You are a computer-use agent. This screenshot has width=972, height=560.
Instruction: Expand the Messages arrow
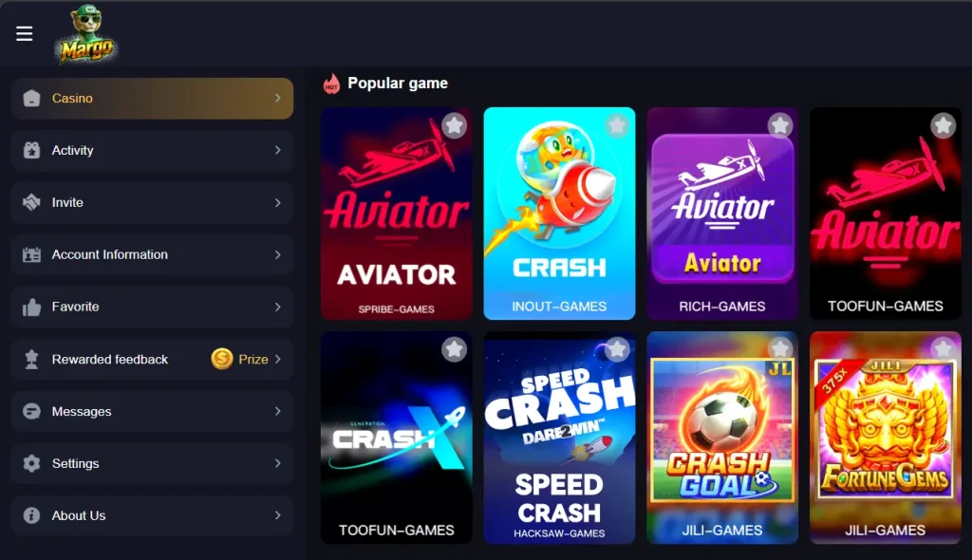278,411
